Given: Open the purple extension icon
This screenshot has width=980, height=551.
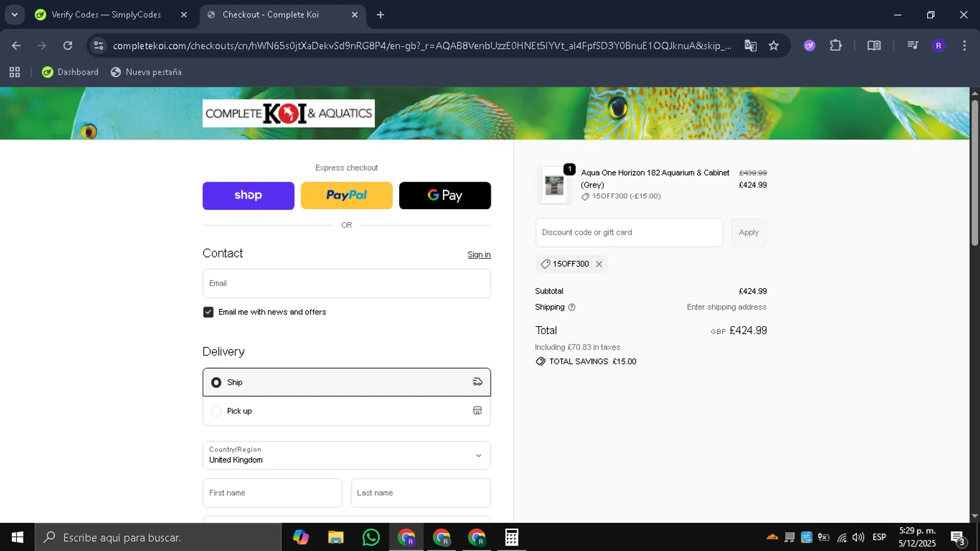Looking at the screenshot, I should click(x=809, y=46).
